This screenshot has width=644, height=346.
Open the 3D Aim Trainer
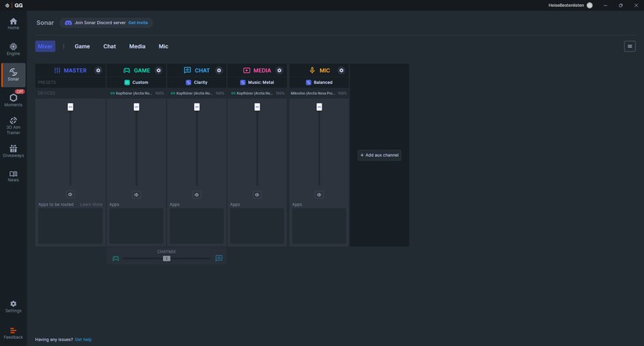pos(13,126)
